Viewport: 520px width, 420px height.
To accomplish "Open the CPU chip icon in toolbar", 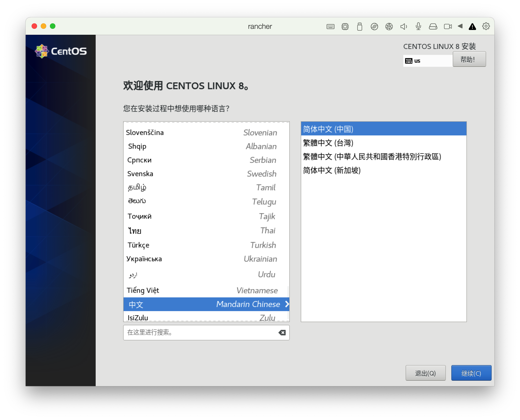I will click(345, 26).
